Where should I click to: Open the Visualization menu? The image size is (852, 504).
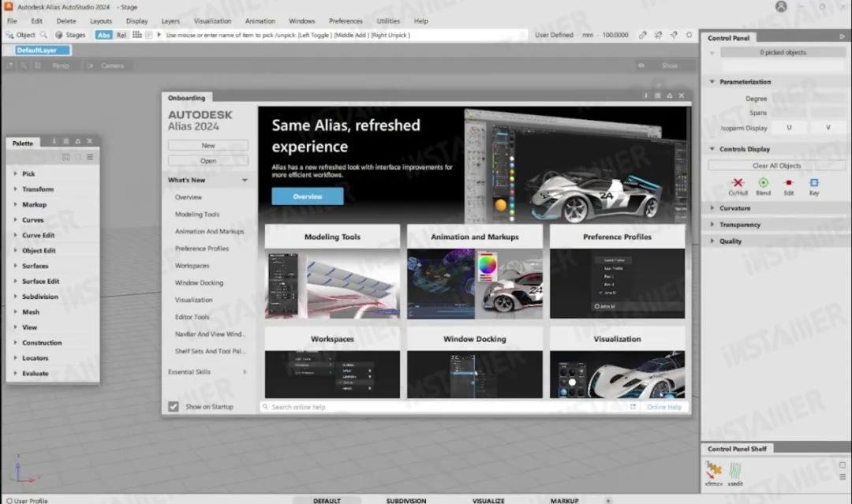(212, 21)
